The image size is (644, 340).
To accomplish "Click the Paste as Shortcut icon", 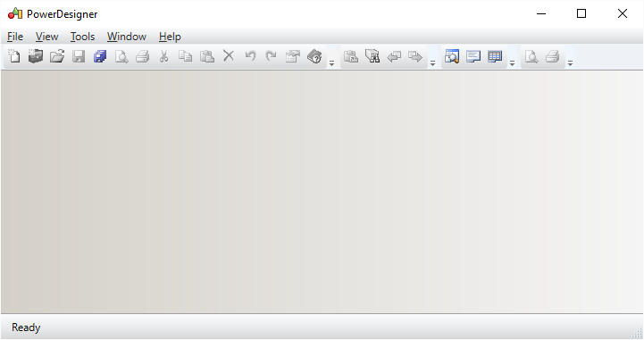I will tap(351, 56).
